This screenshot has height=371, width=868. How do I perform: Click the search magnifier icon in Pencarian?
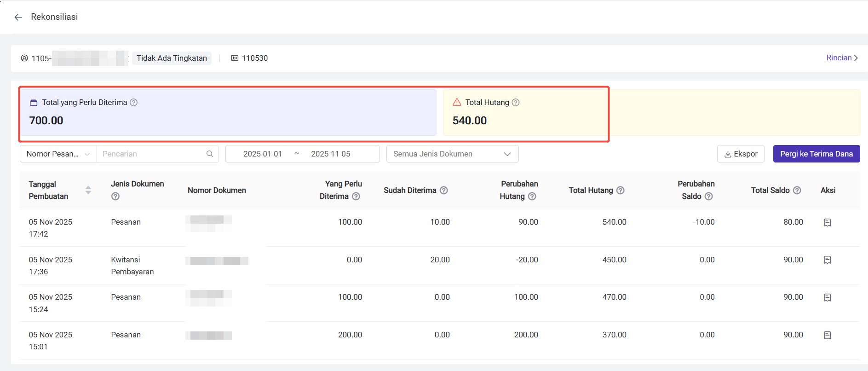click(210, 154)
